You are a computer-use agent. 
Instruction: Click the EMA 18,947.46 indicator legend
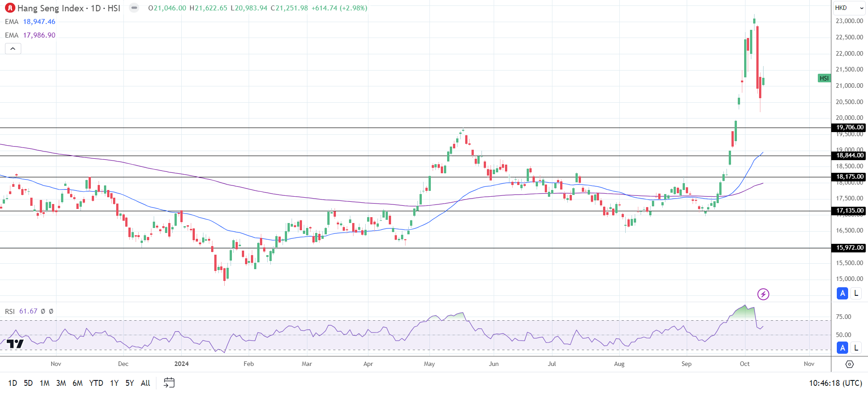point(30,22)
